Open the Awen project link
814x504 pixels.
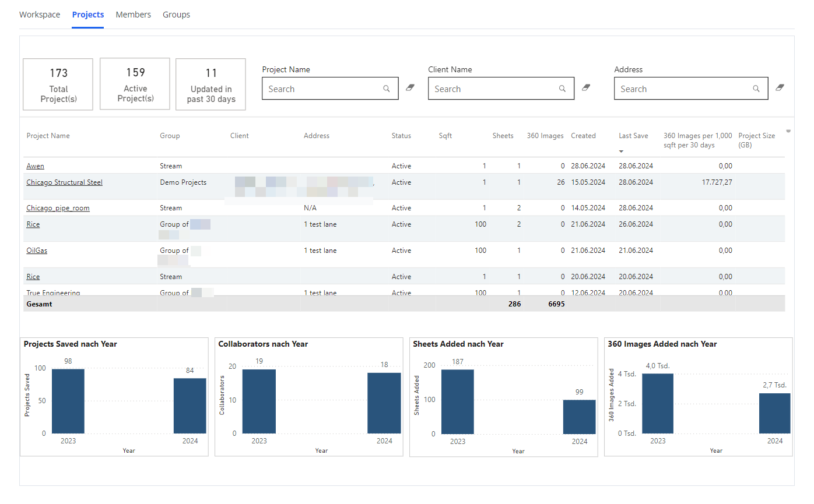(x=35, y=166)
